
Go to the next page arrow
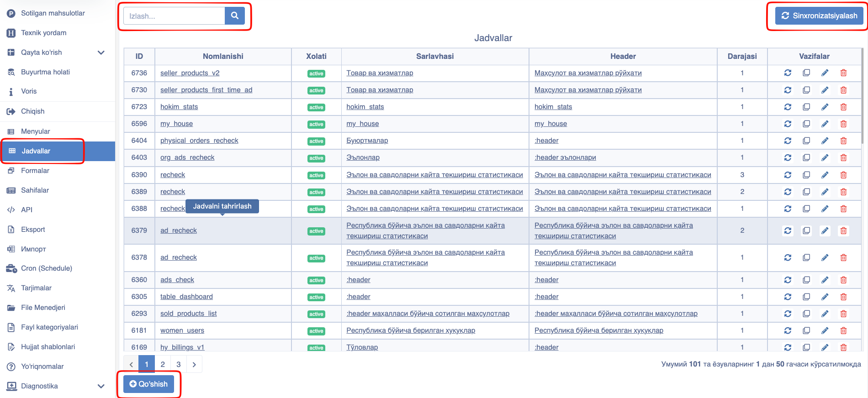click(x=194, y=364)
